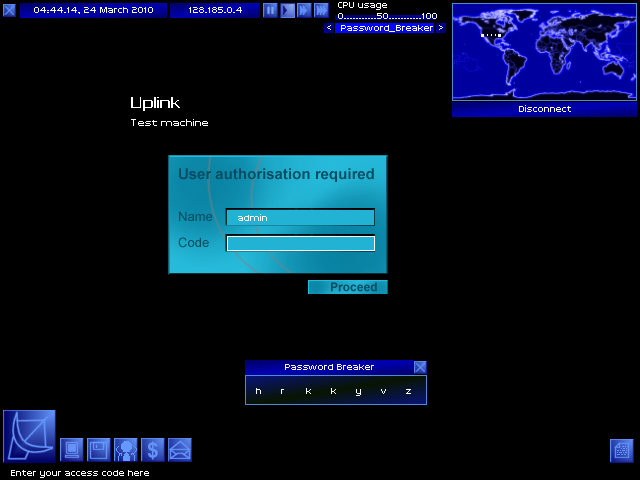This screenshot has width=640, height=480.
Task: Click the left arrow next to Password_Breaker
Action: pos(329,28)
